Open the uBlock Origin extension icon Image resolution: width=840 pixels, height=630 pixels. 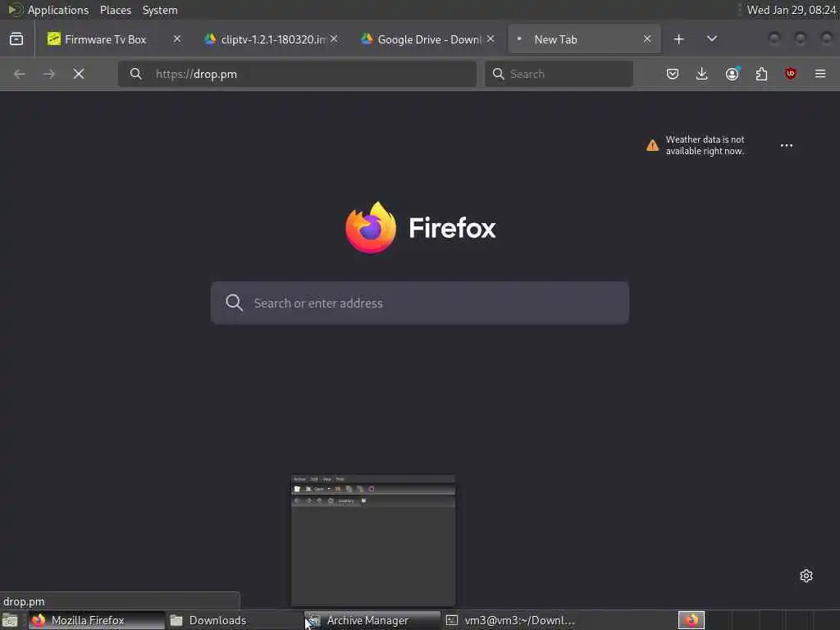791,74
